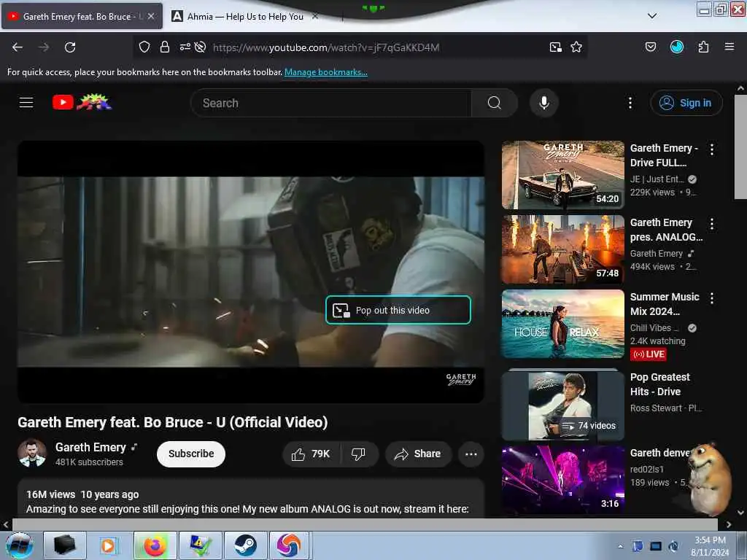Click the Manage bookmarks link
The image size is (747, 560).
pos(326,72)
